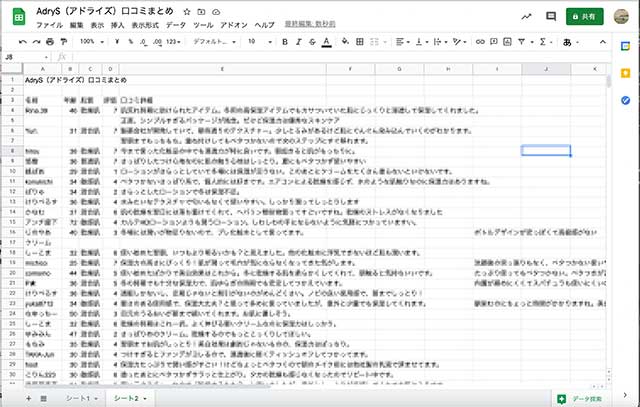Open the シート2 tab dropdown arrow

point(145,398)
